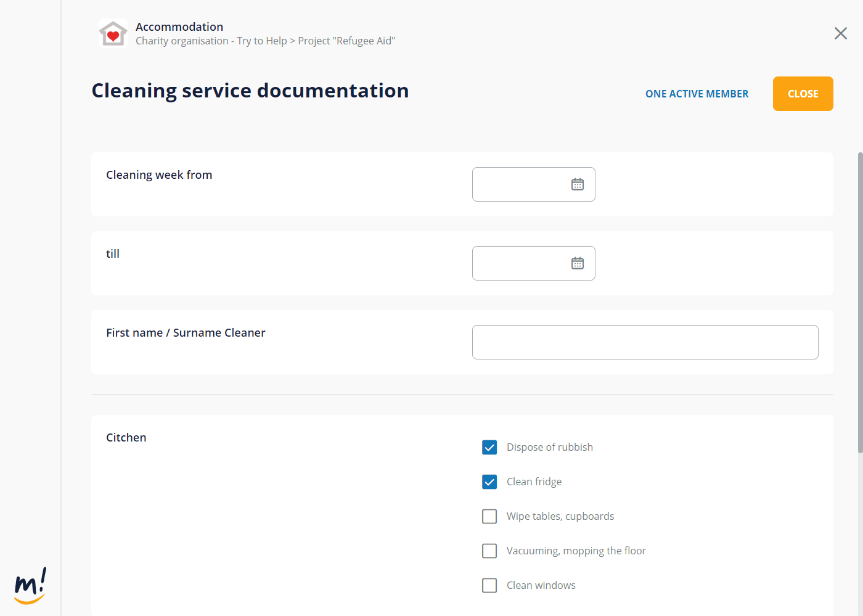Click the Clean fridge label
The height and width of the screenshot is (616, 863).
click(x=534, y=482)
